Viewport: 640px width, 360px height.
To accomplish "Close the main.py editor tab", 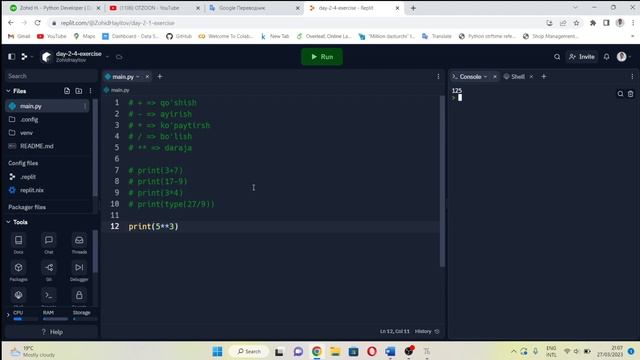I will coord(147,77).
